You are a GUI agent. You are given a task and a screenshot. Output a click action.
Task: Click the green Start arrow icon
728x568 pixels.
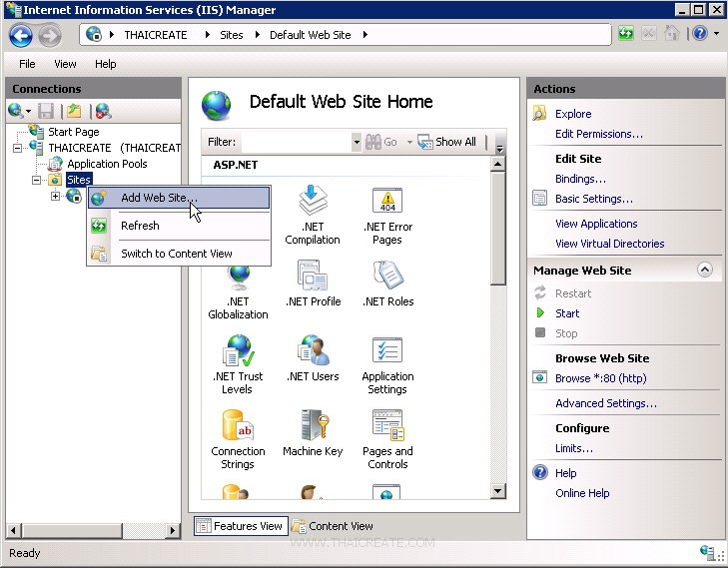coord(540,312)
